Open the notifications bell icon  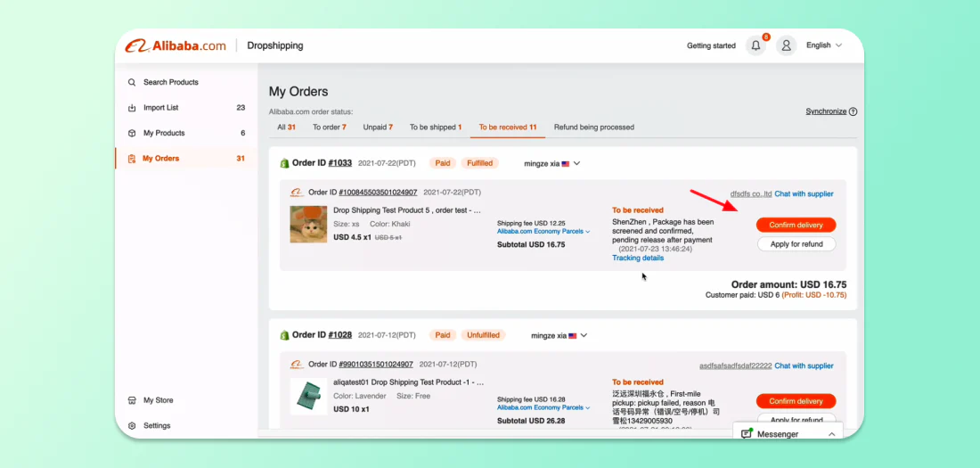tap(756, 45)
